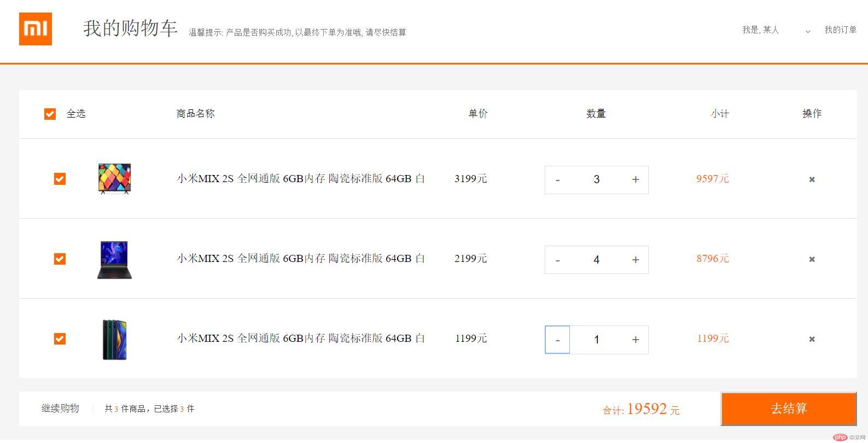868x443 pixels.
Task: Click the 共3件商品 selected count text
Action: (x=149, y=409)
